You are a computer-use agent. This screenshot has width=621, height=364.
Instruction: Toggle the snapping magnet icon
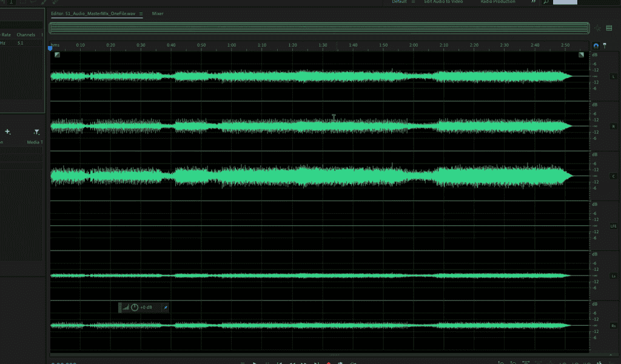coord(596,45)
